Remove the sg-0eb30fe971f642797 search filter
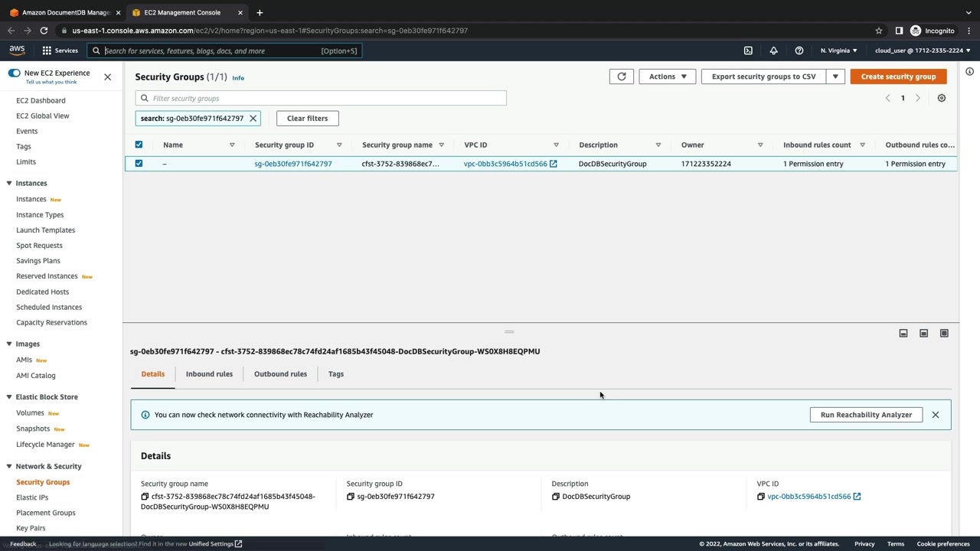This screenshot has height=551, width=980. pyautogui.click(x=253, y=119)
